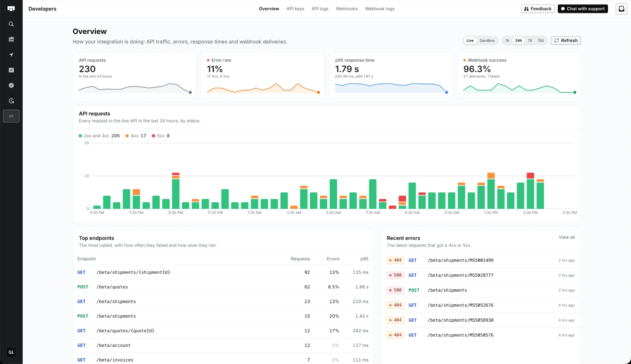Open the 500 POST /beta/shipments error
This screenshot has height=364, width=631.
coord(481,290)
